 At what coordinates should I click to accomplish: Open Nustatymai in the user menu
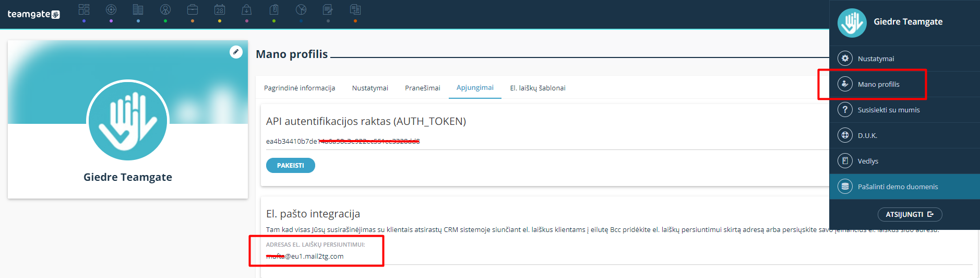click(x=904, y=59)
